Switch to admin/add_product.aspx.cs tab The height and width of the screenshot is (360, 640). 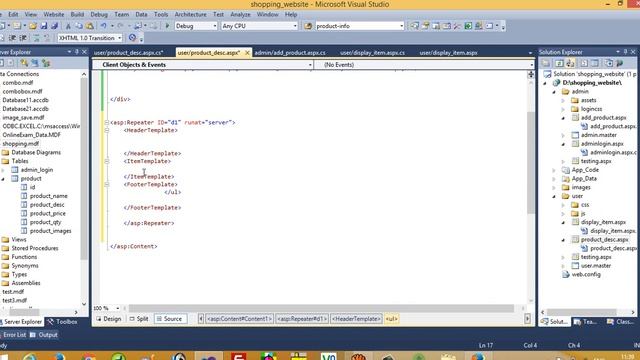[x=290, y=53]
